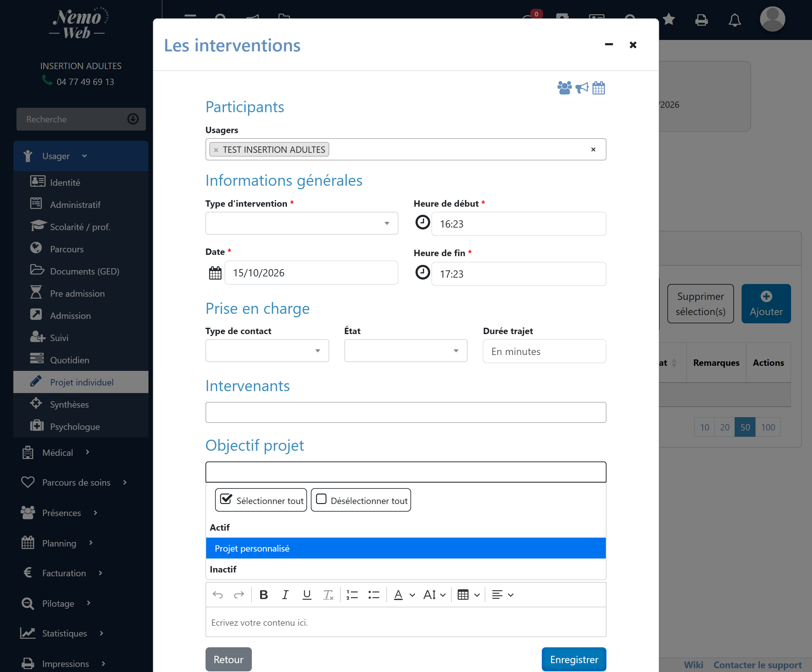Click the Enregistrer button
This screenshot has width=812, height=672.
tap(574, 659)
